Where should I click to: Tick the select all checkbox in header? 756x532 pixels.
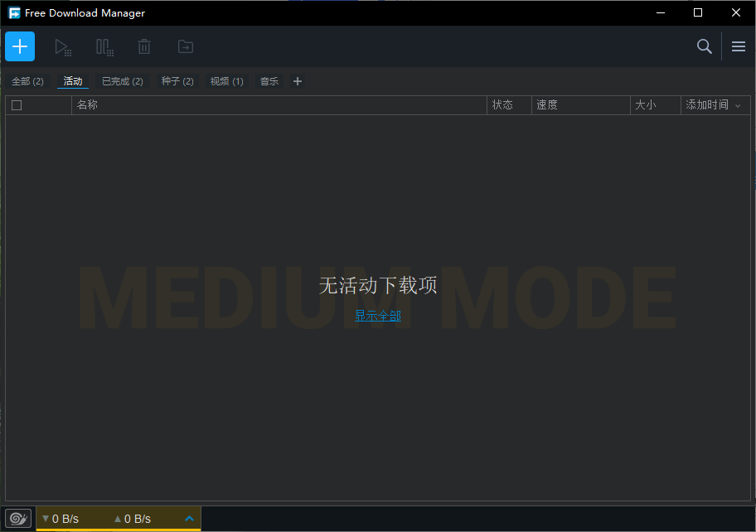tap(17, 105)
